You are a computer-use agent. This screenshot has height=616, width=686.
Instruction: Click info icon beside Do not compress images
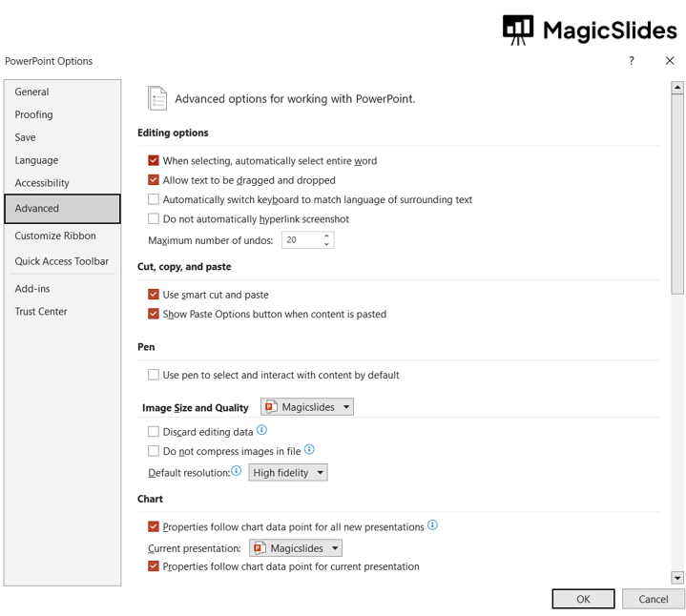pos(309,450)
